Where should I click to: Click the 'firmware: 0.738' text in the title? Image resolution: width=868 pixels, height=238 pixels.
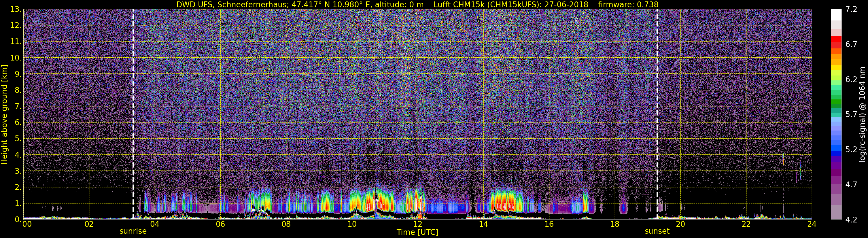coord(628,4)
